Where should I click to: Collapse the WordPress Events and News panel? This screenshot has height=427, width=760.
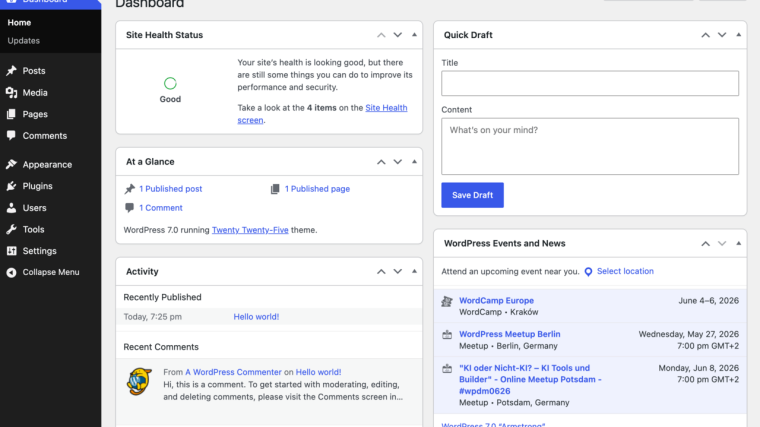[x=738, y=243]
